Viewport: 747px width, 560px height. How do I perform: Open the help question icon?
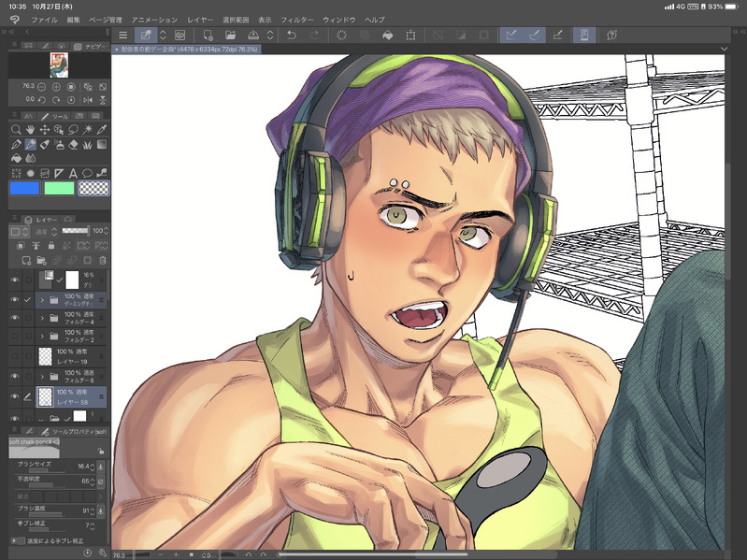click(612, 35)
